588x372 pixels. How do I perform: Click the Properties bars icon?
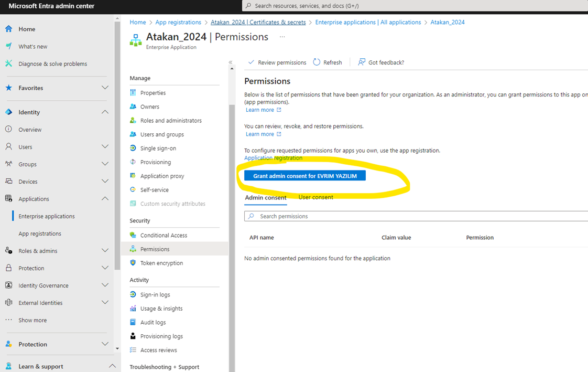[133, 92]
